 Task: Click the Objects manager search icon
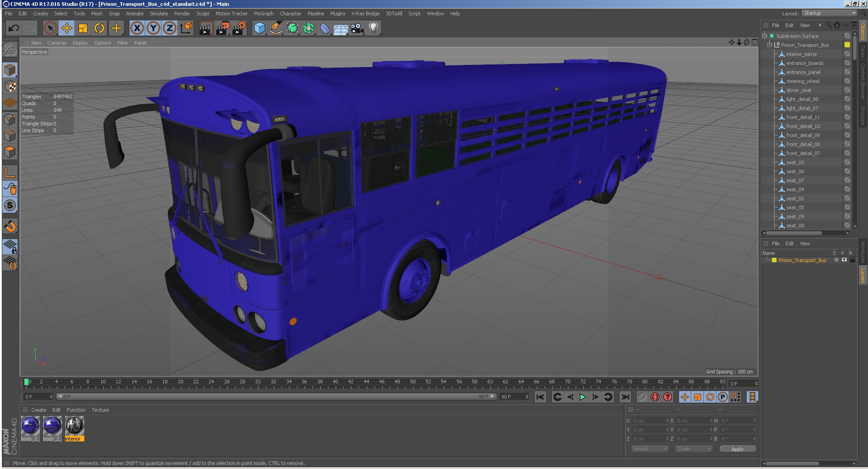click(x=829, y=25)
